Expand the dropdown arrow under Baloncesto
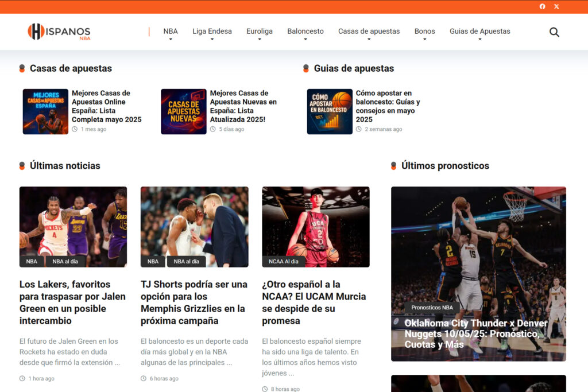 (x=305, y=40)
